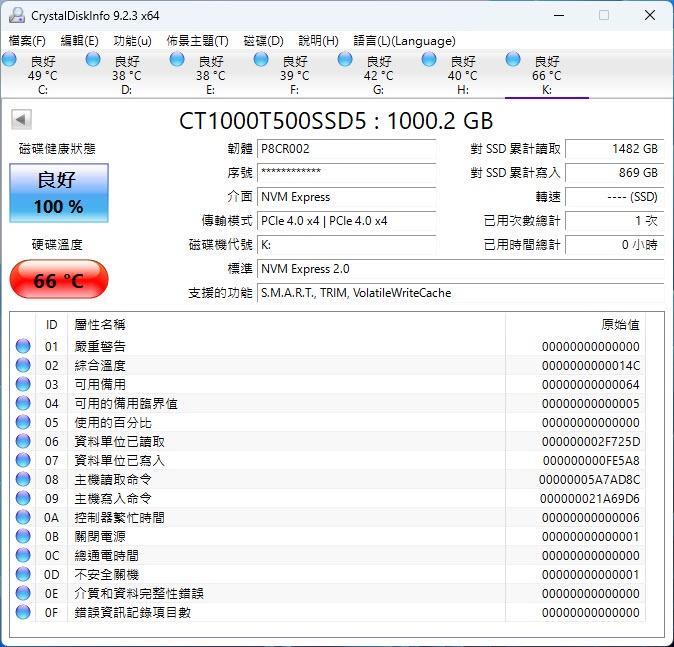This screenshot has height=647, width=674.
Task: Click the 屬性名稱 column header
Action: point(286,325)
